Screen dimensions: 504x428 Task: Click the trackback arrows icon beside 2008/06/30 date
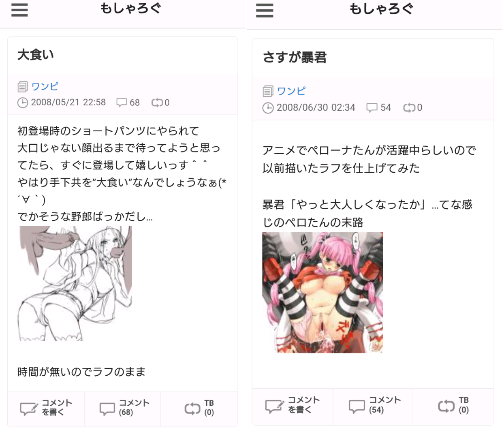(x=409, y=107)
